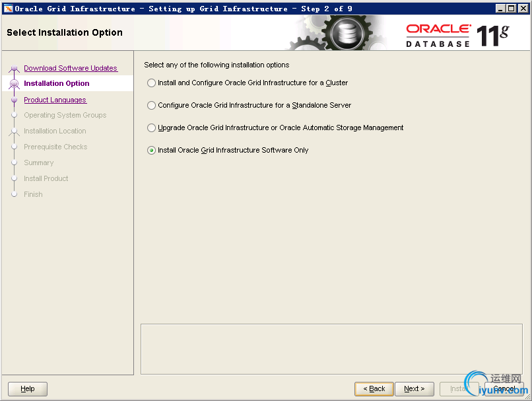The width and height of the screenshot is (532, 401).
Task: Click the Help button
Action: click(x=28, y=388)
